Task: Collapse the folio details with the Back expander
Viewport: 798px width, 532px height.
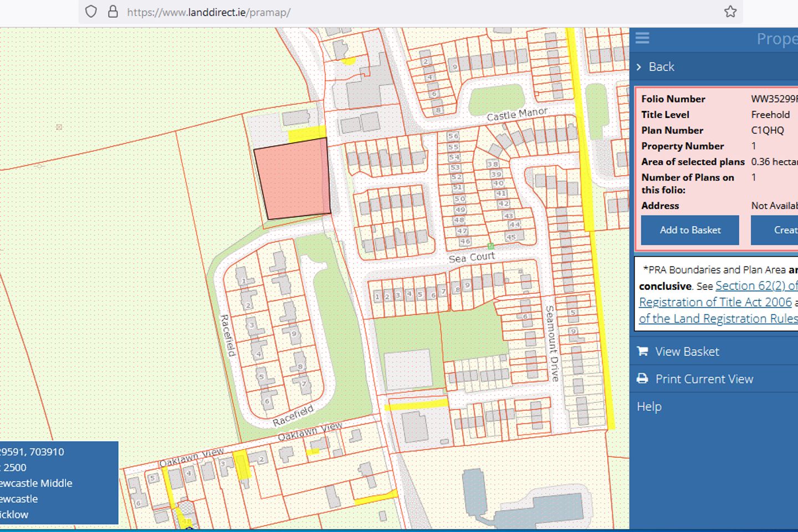Action: point(661,66)
